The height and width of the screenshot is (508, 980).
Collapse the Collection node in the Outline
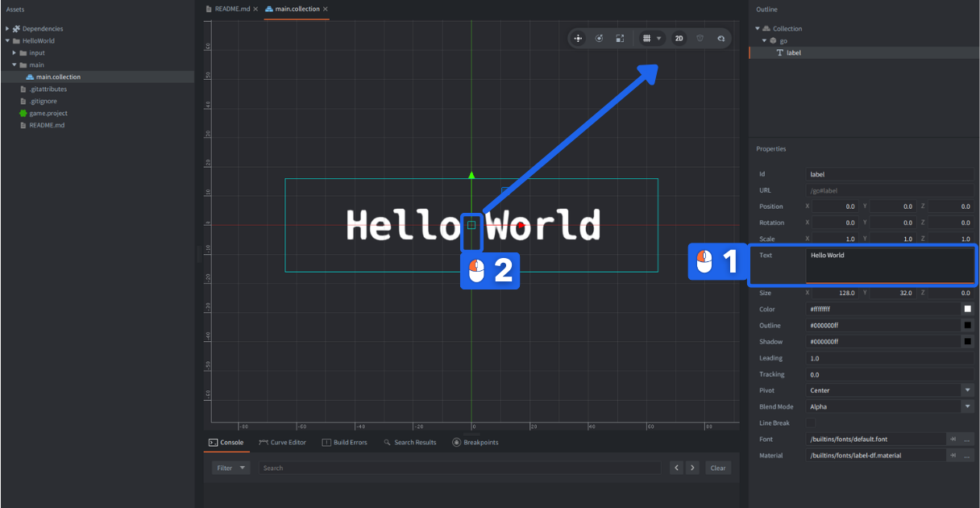pyautogui.click(x=758, y=28)
